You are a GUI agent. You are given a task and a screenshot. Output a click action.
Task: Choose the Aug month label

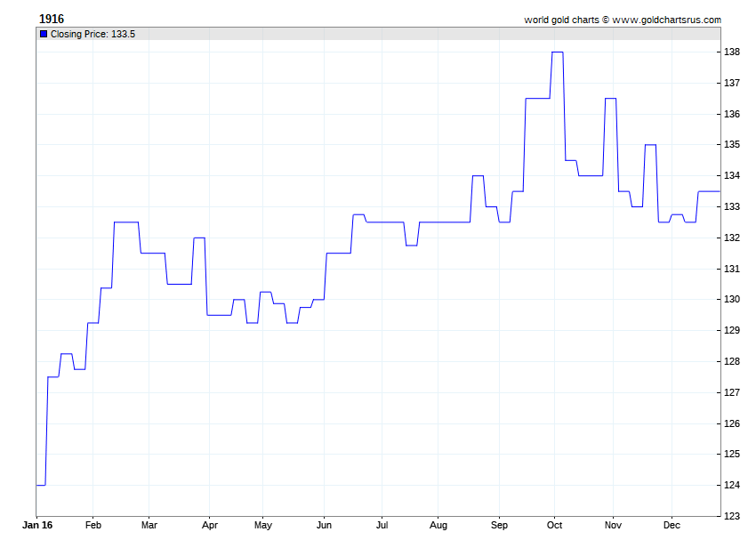pyautogui.click(x=438, y=526)
